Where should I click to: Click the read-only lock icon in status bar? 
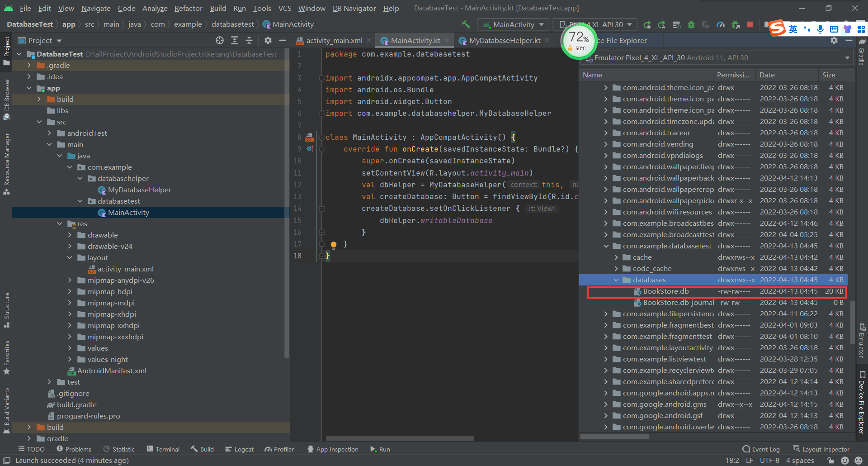click(830, 461)
